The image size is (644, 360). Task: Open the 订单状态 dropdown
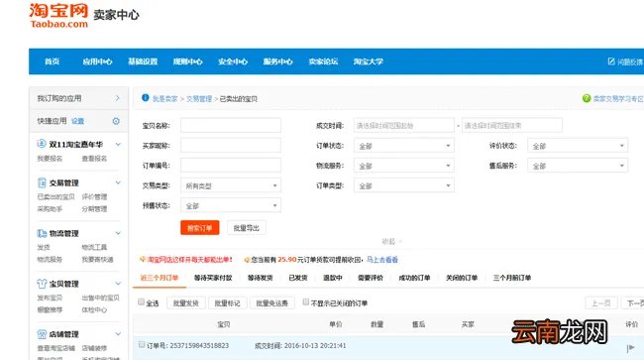[x=404, y=146]
